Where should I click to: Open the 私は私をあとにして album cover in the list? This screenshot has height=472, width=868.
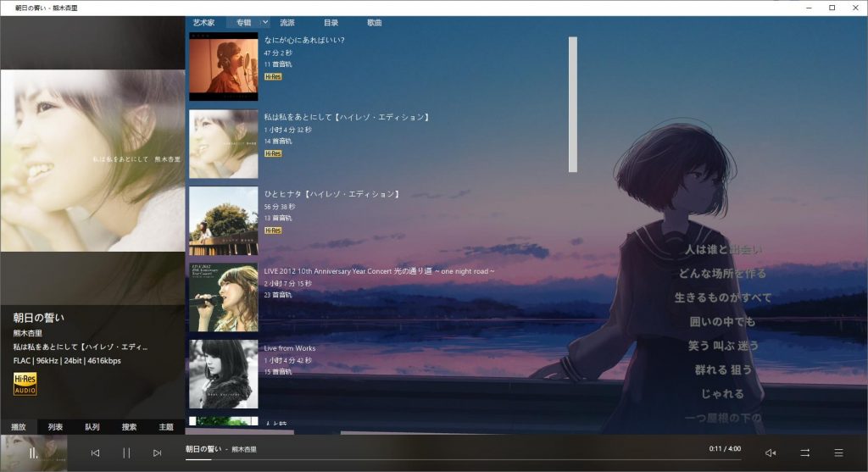point(224,144)
